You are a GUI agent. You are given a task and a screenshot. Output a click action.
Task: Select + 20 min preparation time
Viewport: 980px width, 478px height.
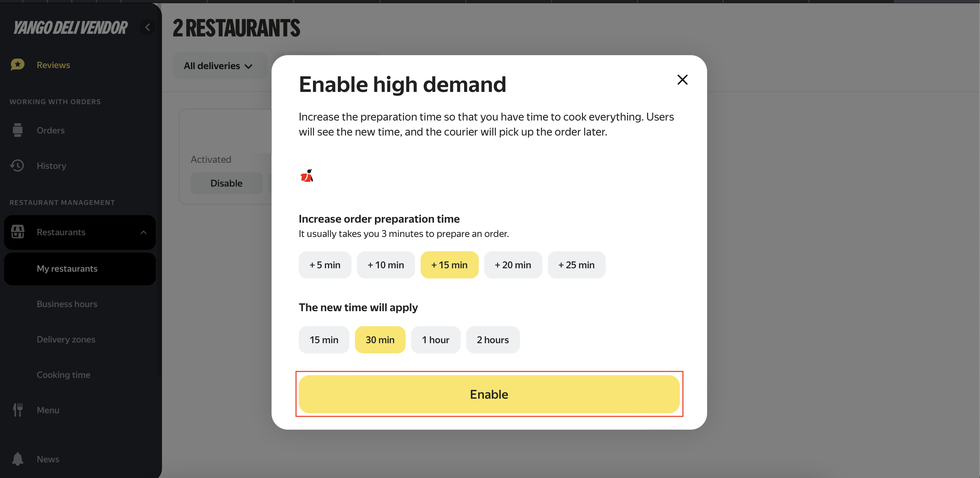513,265
